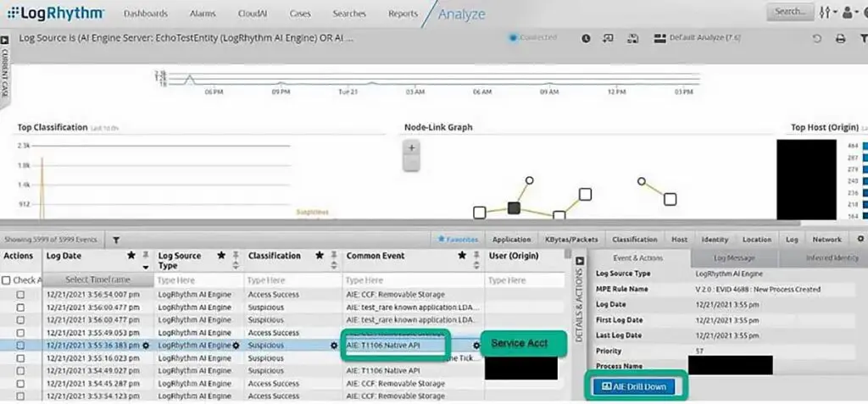This screenshot has width=868, height=404.
Task: Select the Classification column group tab
Action: click(634, 240)
